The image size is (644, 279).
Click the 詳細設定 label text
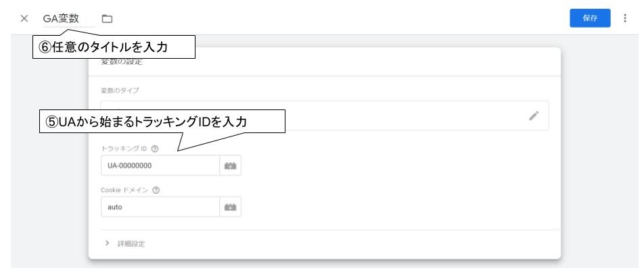click(x=131, y=244)
